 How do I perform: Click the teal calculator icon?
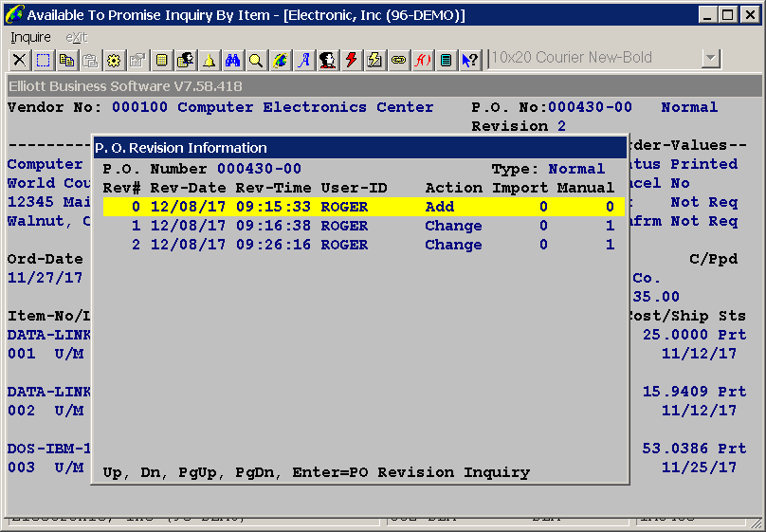point(446,60)
